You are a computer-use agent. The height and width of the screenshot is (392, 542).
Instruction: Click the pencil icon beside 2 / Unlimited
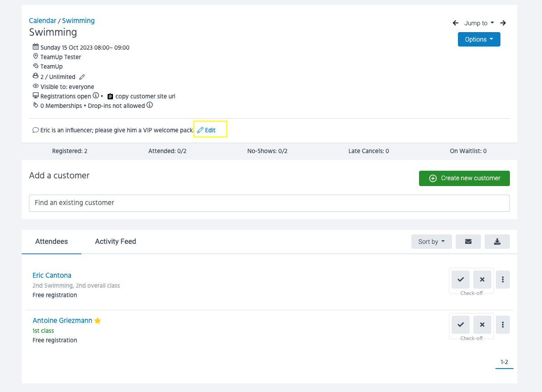coord(82,77)
